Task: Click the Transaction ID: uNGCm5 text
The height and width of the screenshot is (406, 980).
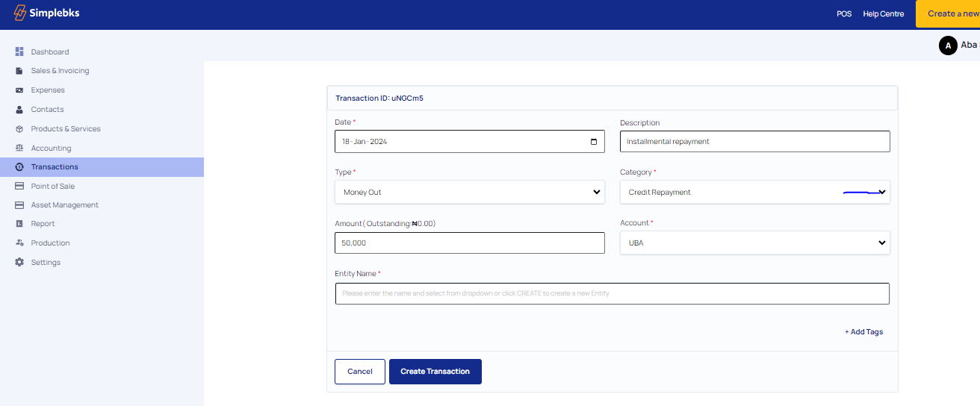Action: coord(379,98)
